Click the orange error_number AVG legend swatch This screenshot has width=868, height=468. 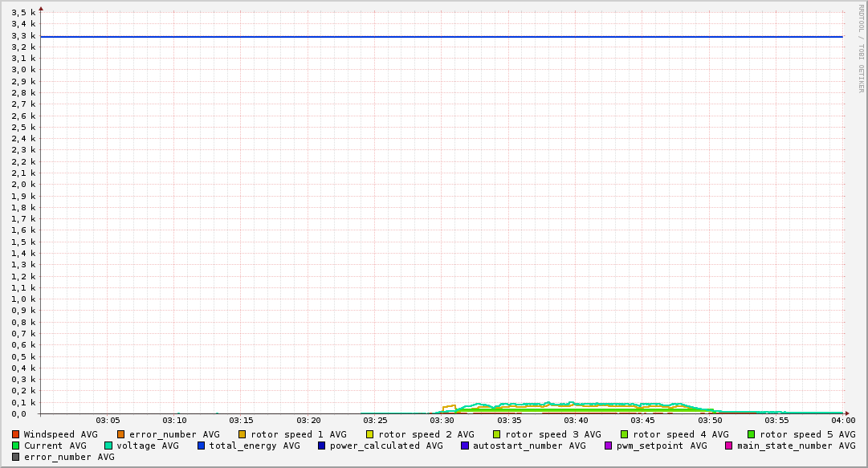click(x=120, y=434)
